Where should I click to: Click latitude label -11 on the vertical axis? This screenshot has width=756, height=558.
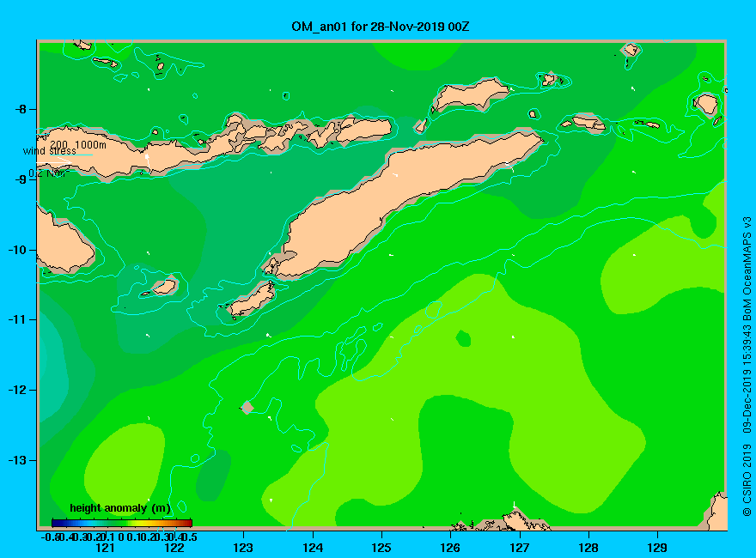[x=18, y=320]
